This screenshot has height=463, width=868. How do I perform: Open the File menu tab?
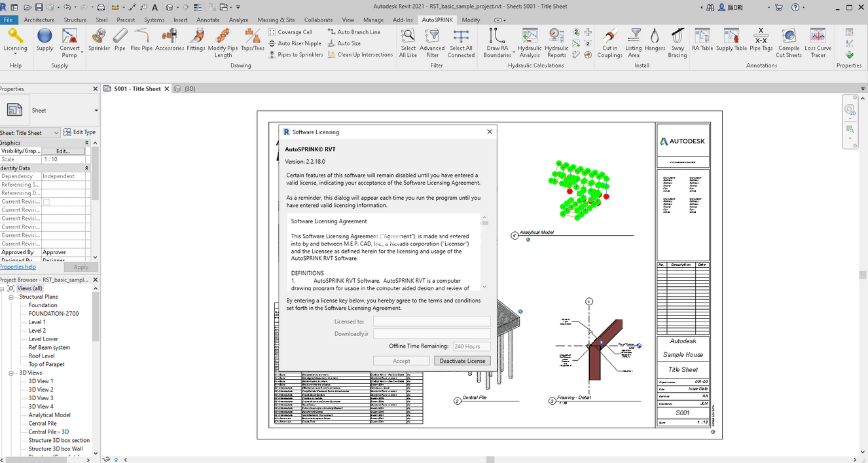coord(9,20)
